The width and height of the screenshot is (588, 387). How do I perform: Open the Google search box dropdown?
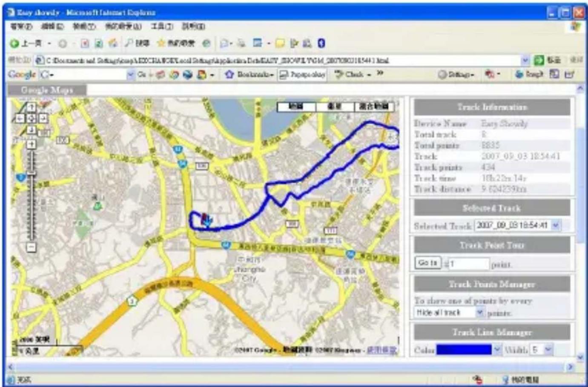130,75
